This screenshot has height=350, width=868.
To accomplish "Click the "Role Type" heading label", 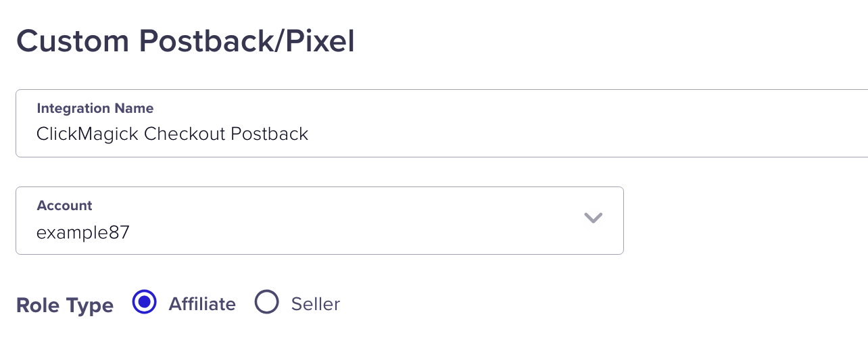I will (x=65, y=305).
